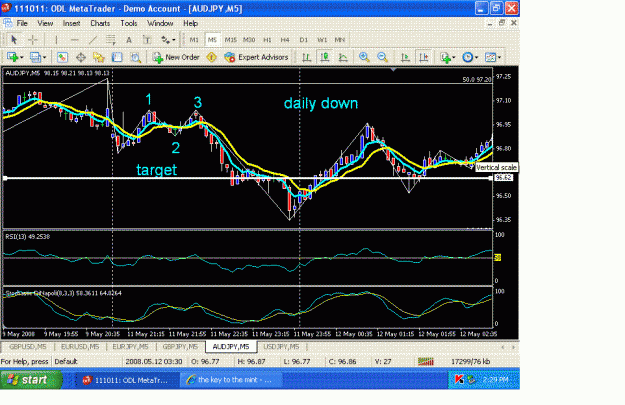The height and width of the screenshot is (405, 625).
Task: Click the MetaTrader icon left of File menu
Action: [x=7, y=23]
